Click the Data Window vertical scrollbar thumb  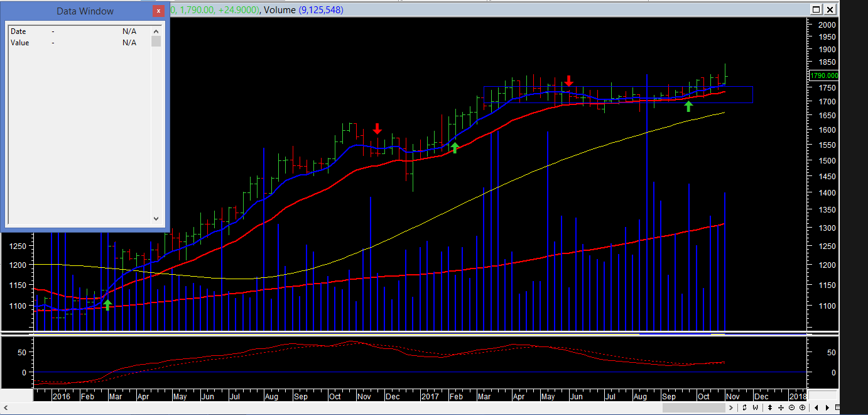point(156,41)
